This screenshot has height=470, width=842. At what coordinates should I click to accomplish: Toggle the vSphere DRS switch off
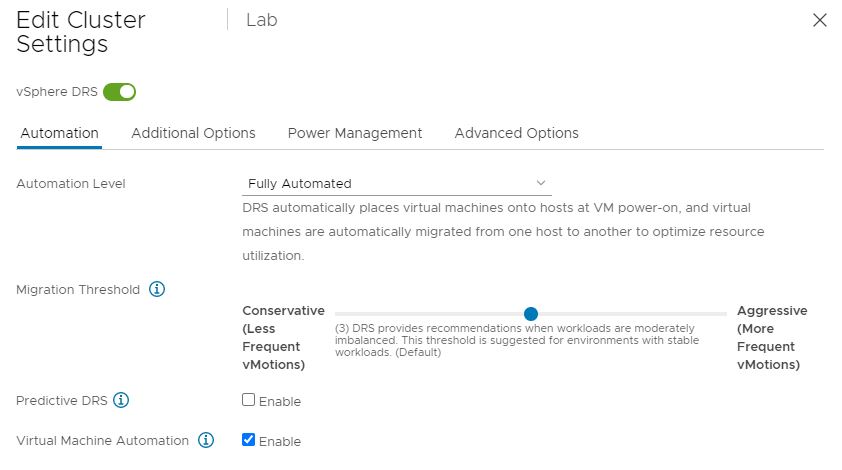tap(119, 92)
